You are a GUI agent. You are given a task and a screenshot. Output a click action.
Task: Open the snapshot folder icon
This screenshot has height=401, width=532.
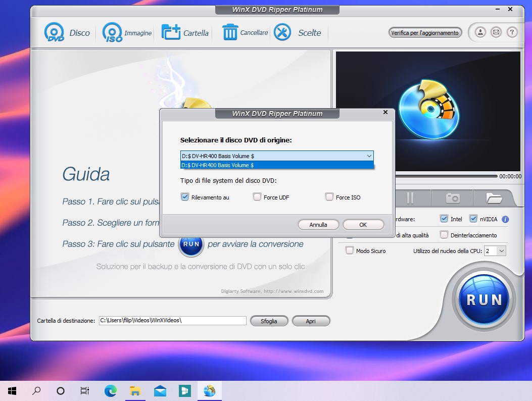(494, 198)
